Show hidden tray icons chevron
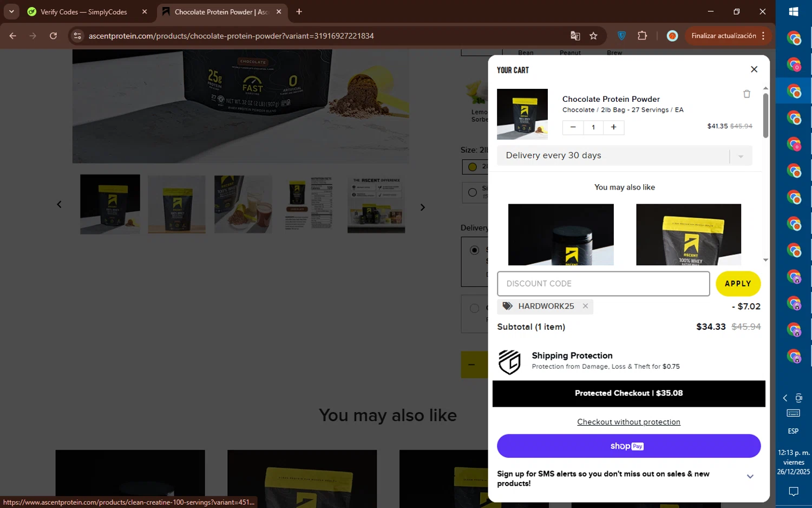Image resolution: width=812 pixels, height=508 pixels. pyautogui.click(x=785, y=398)
